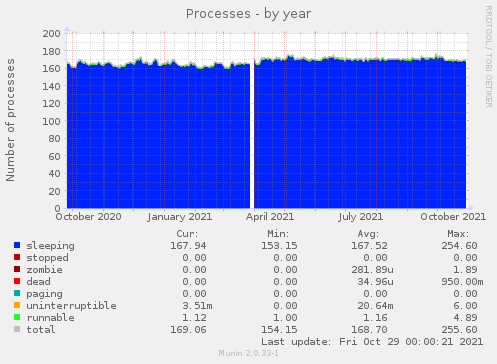This screenshot has width=497, height=364.
Task: Click the 'October 2021' x-axis label
Action: pyautogui.click(x=453, y=217)
